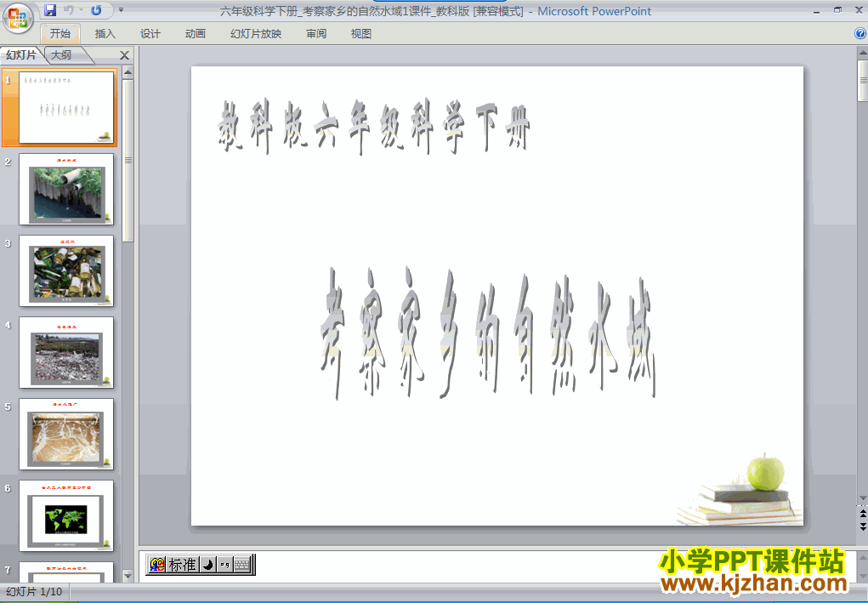Toggle Chinese punctuation mode icon
868x603 pixels.
pyautogui.click(x=224, y=564)
